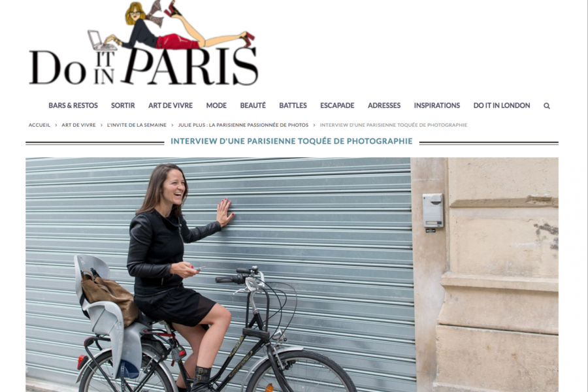Visit the Do It In London link
This screenshot has height=392, width=588.
point(502,105)
